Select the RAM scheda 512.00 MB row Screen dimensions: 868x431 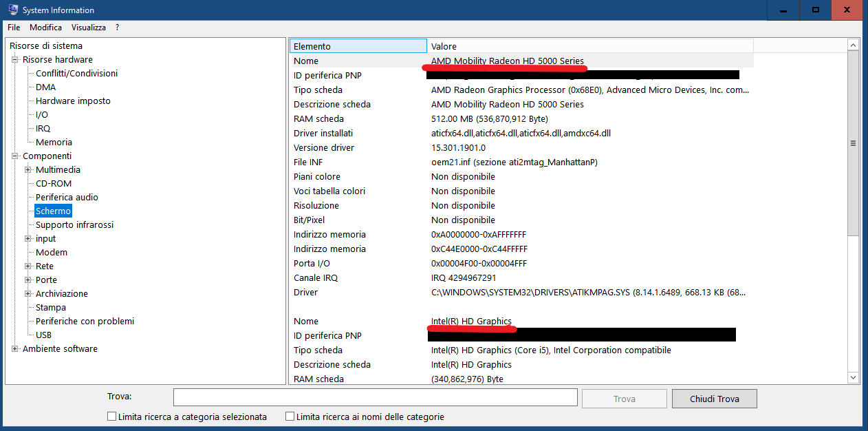pyautogui.click(x=521, y=118)
